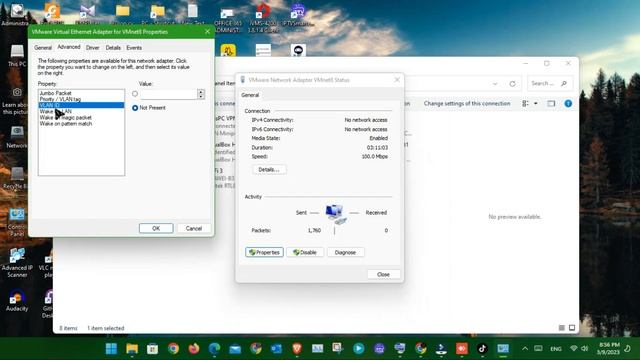Screen dimensions: 640x360
Task: Click the Disable button
Action: click(305, 252)
